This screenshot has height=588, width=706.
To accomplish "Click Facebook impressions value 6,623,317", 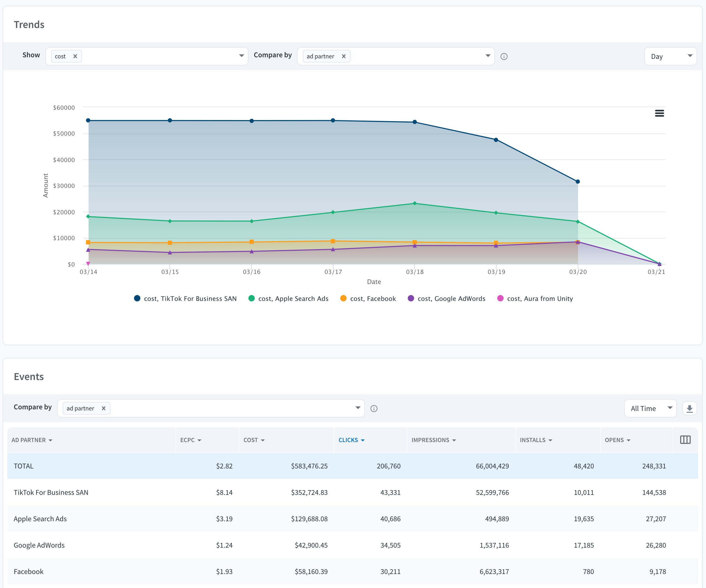I will pos(494,572).
